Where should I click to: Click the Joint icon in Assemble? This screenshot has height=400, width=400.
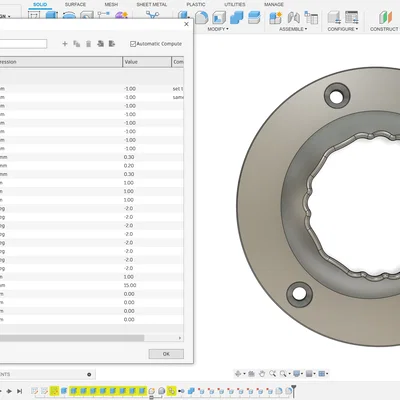click(294, 17)
